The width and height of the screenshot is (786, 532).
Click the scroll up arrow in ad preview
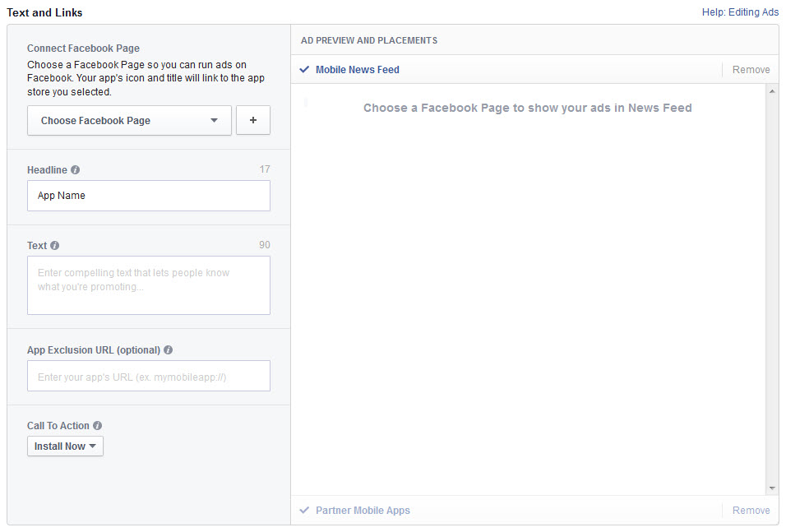click(x=772, y=91)
